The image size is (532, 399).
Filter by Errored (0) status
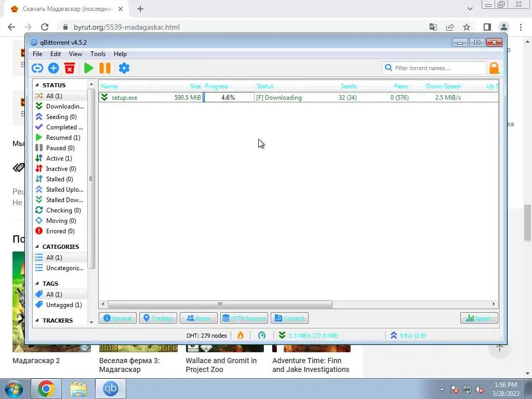point(60,231)
